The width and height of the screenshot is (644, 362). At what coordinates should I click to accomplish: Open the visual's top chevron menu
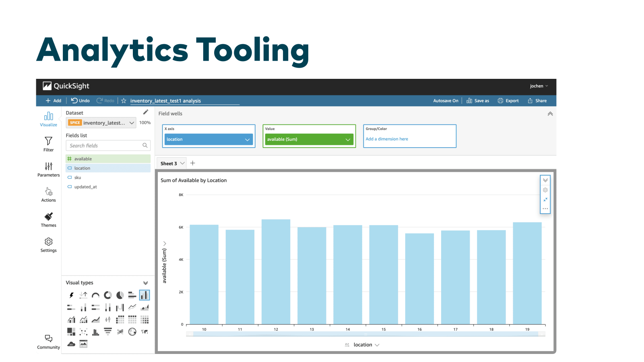545,180
